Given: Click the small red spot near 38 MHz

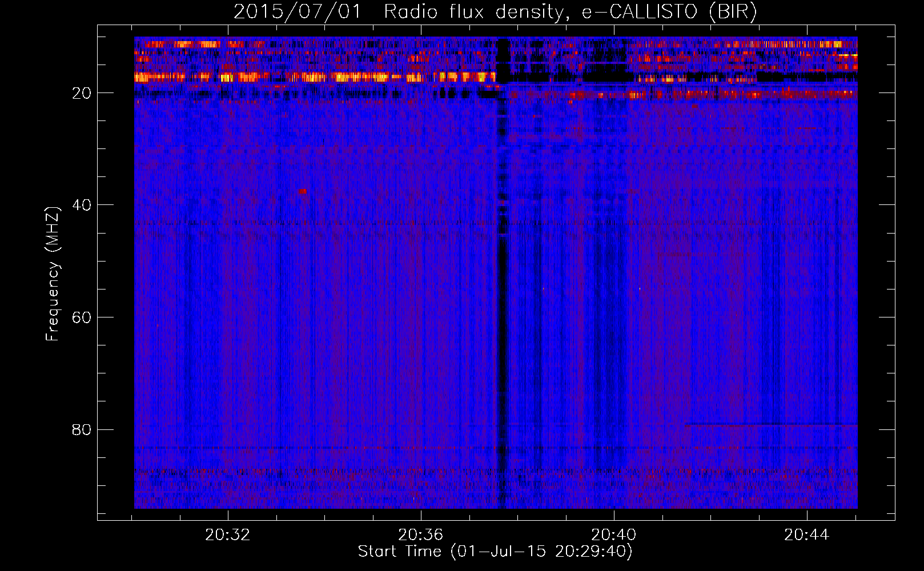Looking at the screenshot, I should [303, 191].
